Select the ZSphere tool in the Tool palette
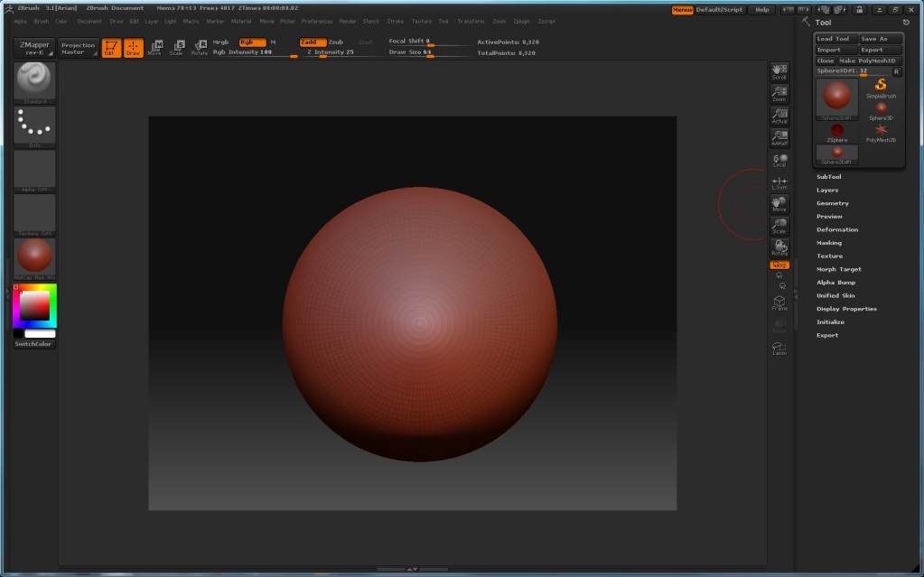The height and width of the screenshot is (577, 924). pos(835,129)
